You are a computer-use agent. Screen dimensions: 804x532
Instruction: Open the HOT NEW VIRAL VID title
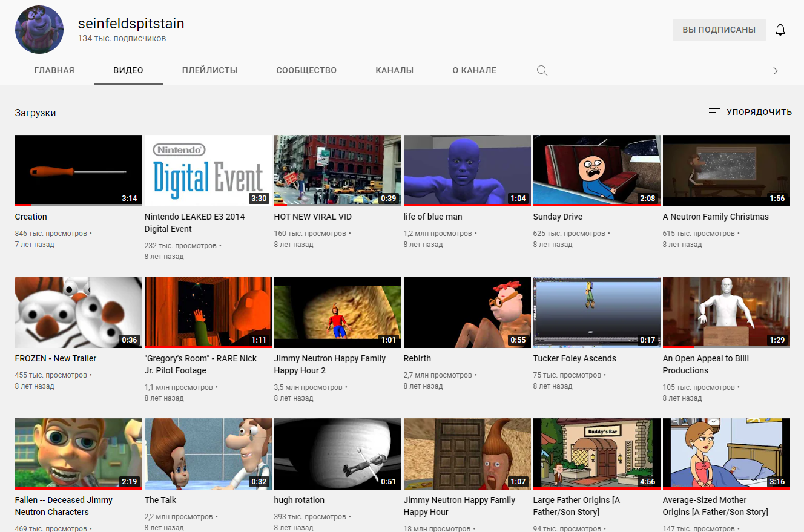pyautogui.click(x=313, y=217)
